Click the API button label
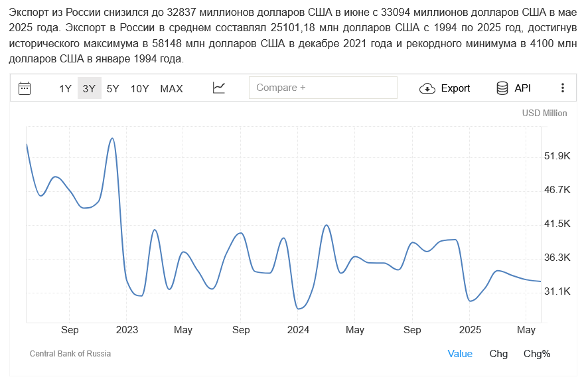 [522, 88]
